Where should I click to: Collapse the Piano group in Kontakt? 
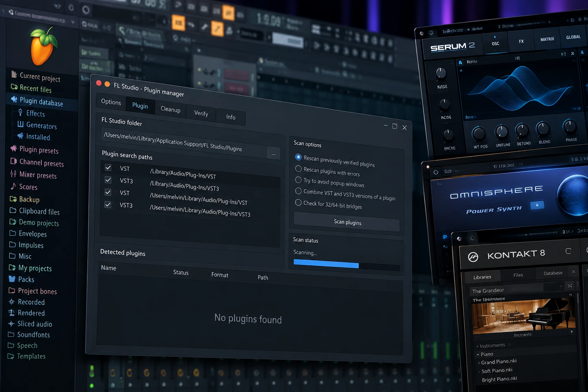click(x=478, y=354)
